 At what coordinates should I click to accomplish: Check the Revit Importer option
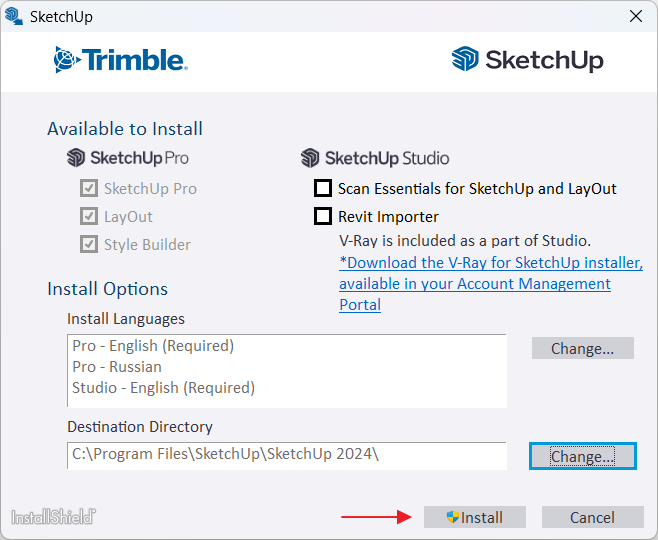[323, 216]
